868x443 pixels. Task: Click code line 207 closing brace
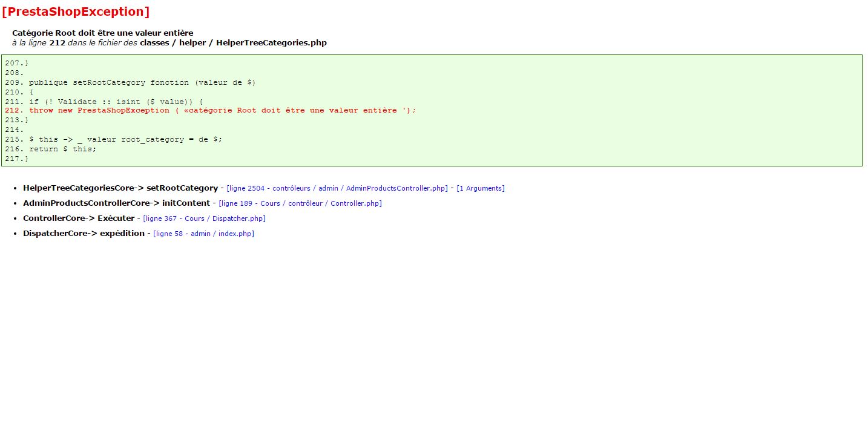[x=17, y=63]
